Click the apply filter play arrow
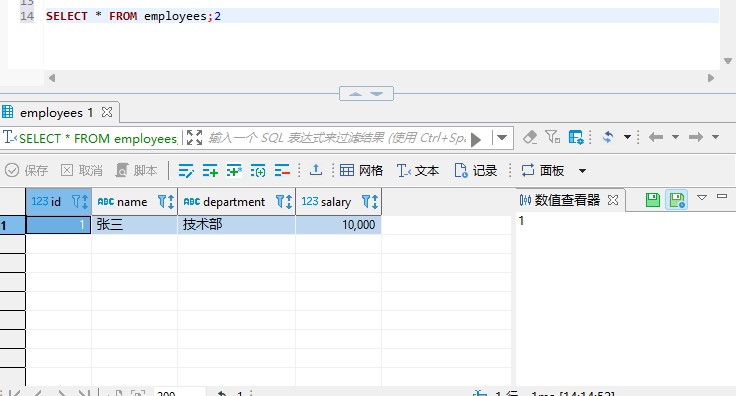 click(x=476, y=139)
